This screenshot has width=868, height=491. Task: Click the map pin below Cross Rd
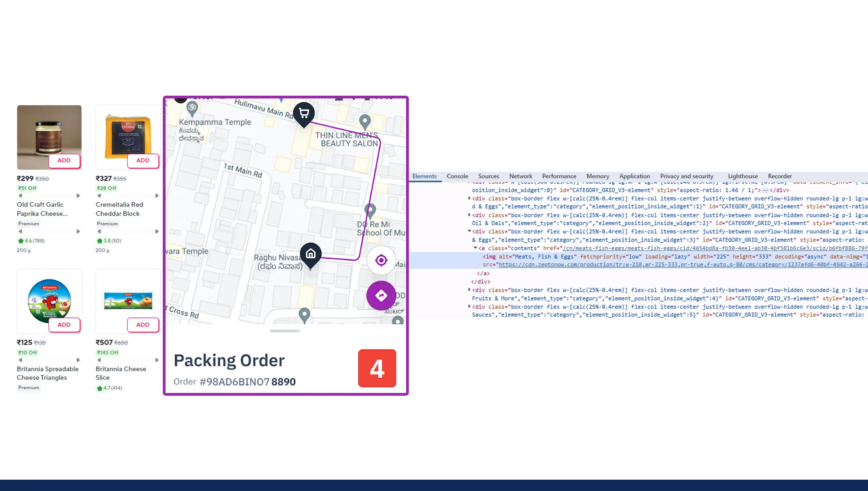pos(304,314)
